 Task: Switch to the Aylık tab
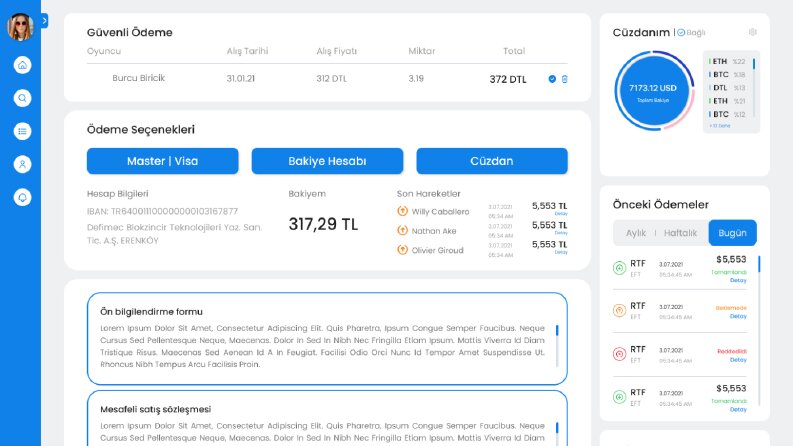pos(636,233)
